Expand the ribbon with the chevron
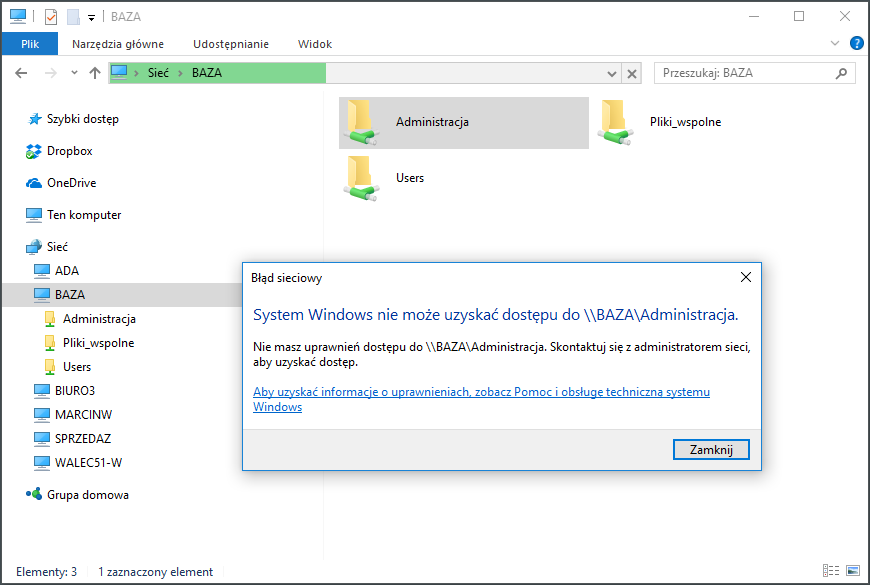The height and width of the screenshot is (585, 870). [836, 44]
